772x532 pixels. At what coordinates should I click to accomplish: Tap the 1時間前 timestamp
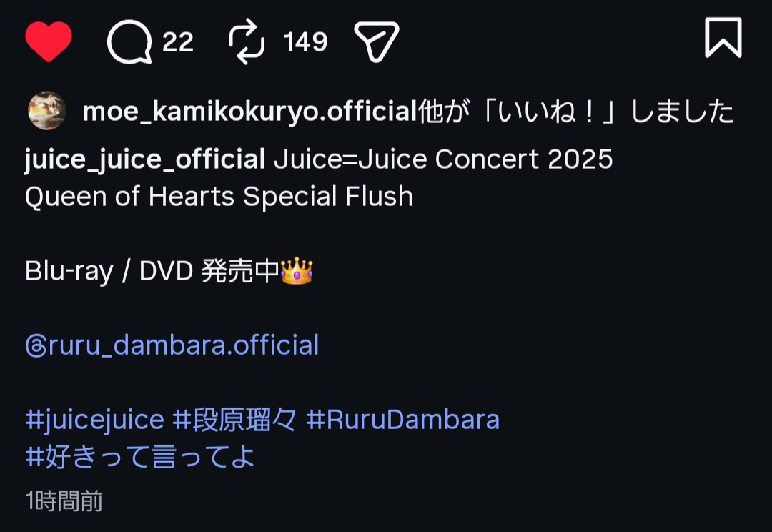[x=64, y=501]
